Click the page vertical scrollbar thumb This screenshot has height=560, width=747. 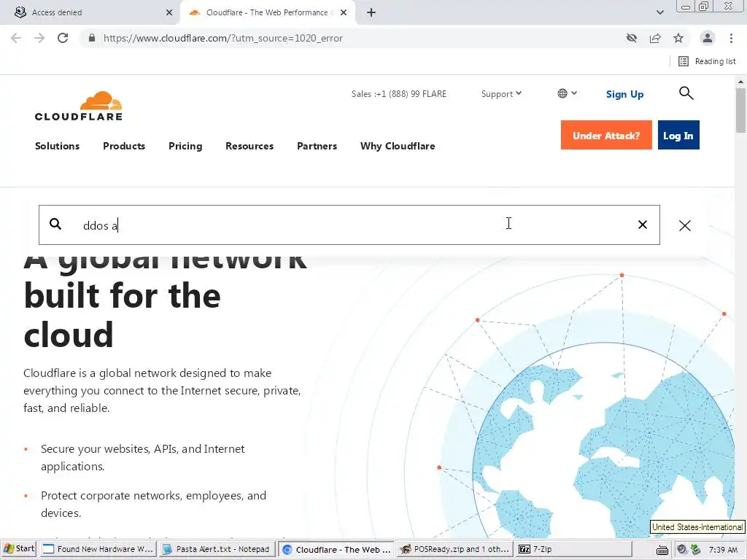coord(740,109)
